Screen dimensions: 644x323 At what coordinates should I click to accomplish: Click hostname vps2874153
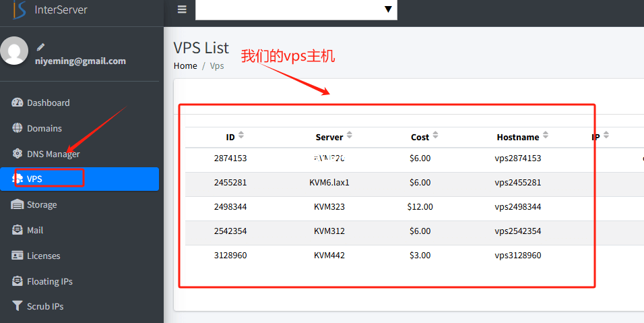tap(518, 158)
